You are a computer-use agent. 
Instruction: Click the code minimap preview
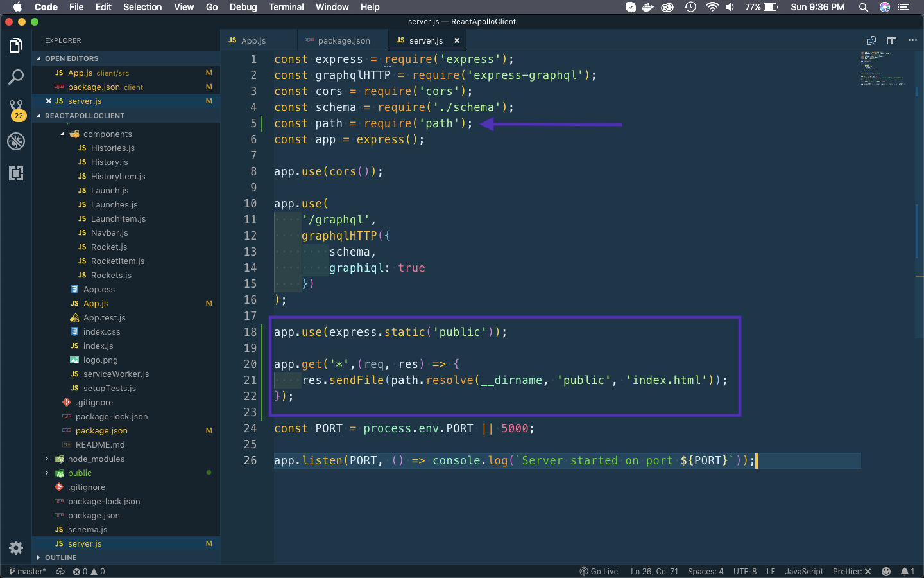[882, 68]
